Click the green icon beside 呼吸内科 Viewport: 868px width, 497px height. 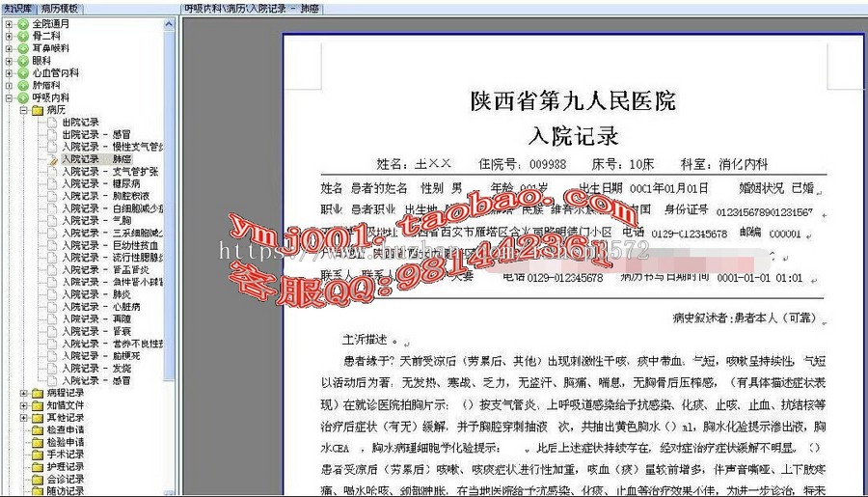tap(23, 97)
